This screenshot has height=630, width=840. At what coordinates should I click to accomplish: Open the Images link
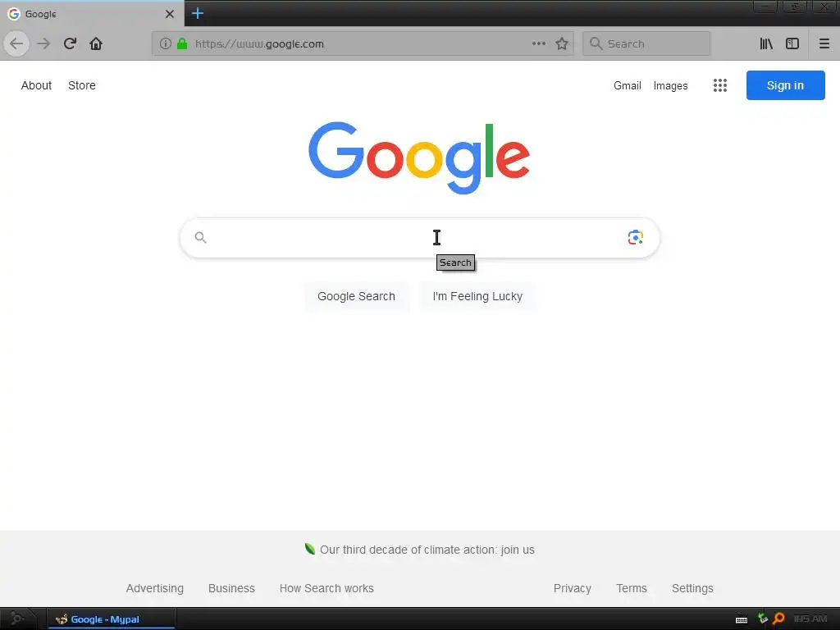pyautogui.click(x=670, y=85)
